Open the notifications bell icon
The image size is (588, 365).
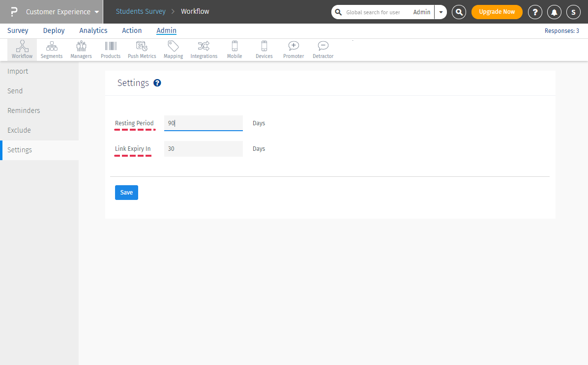tap(554, 12)
